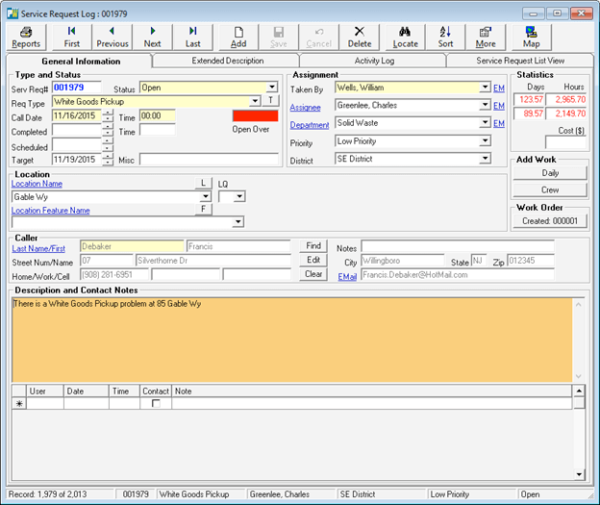Viewport: 600px width, 505px height.
Task: Go to First record
Action: coord(72,37)
